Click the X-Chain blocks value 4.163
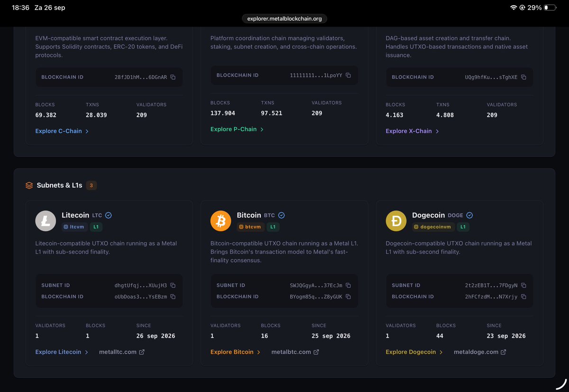Viewport: 569px width, 392px height. (395, 115)
